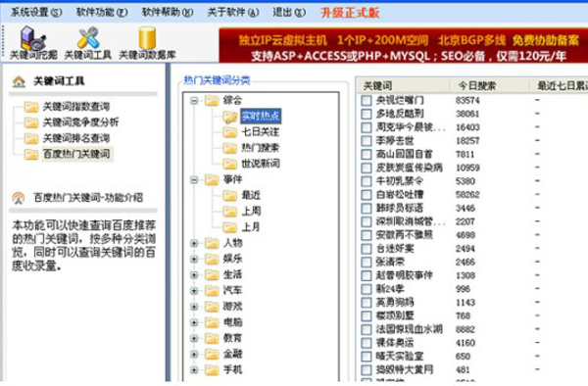Screen dimensions: 588x386
Task: Click the 退出(Q) menu item
Action: coord(289,13)
